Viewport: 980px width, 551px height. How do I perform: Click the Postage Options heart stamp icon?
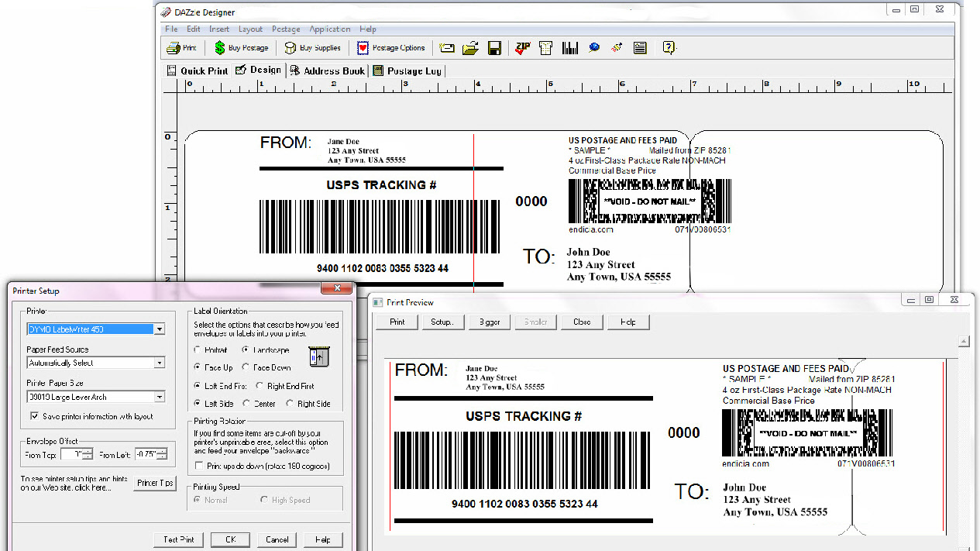click(x=363, y=48)
